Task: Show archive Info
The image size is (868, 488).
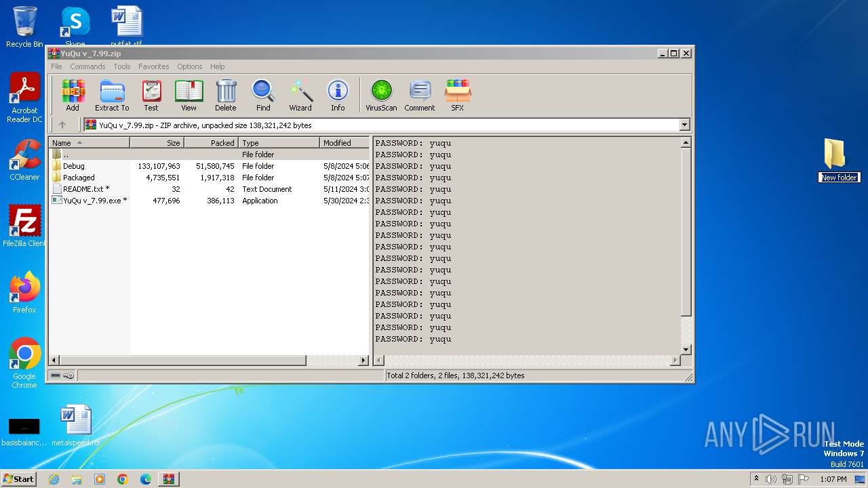Action: coord(338,96)
